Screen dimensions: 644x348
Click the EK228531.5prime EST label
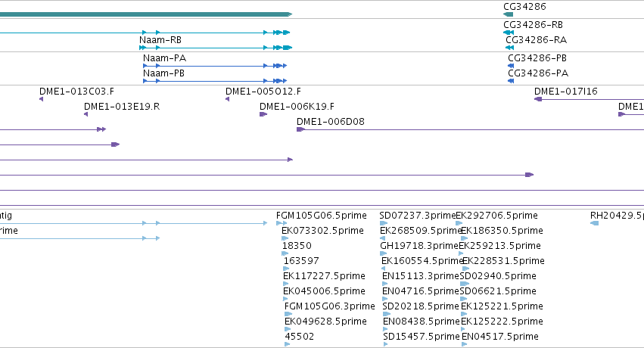coord(503,261)
